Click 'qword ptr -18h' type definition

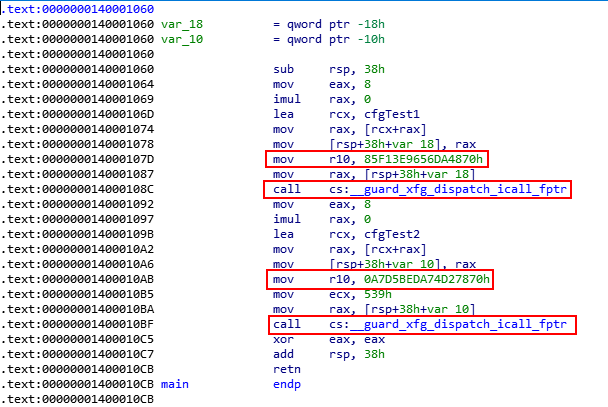(x=336, y=24)
